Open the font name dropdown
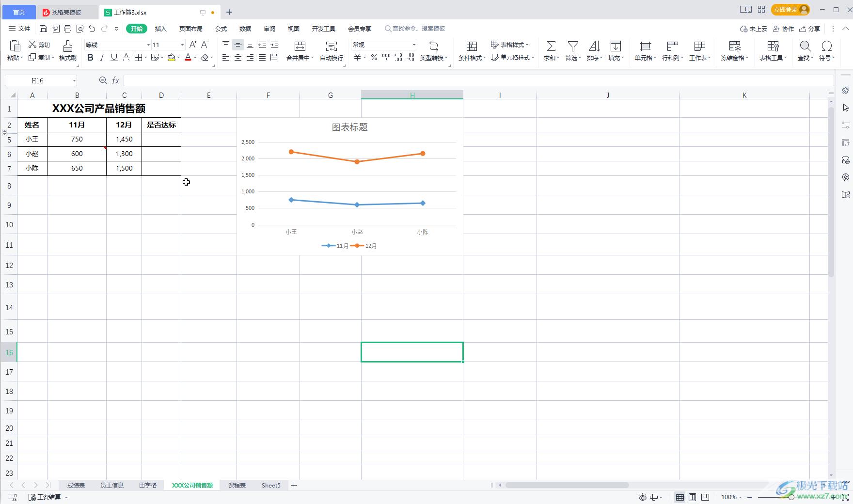The width and height of the screenshot is (853, 504). (x=148, y=45)
